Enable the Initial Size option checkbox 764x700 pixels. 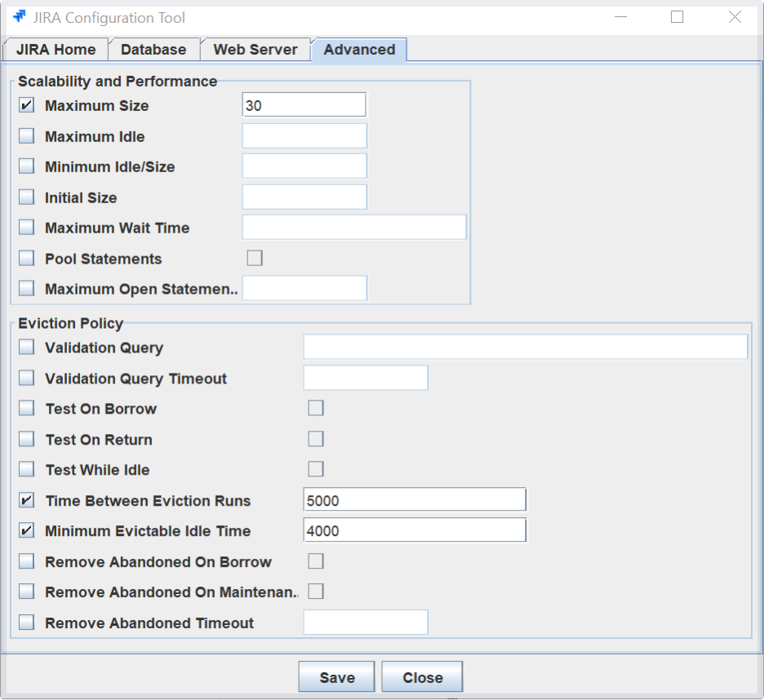[27, 197]
